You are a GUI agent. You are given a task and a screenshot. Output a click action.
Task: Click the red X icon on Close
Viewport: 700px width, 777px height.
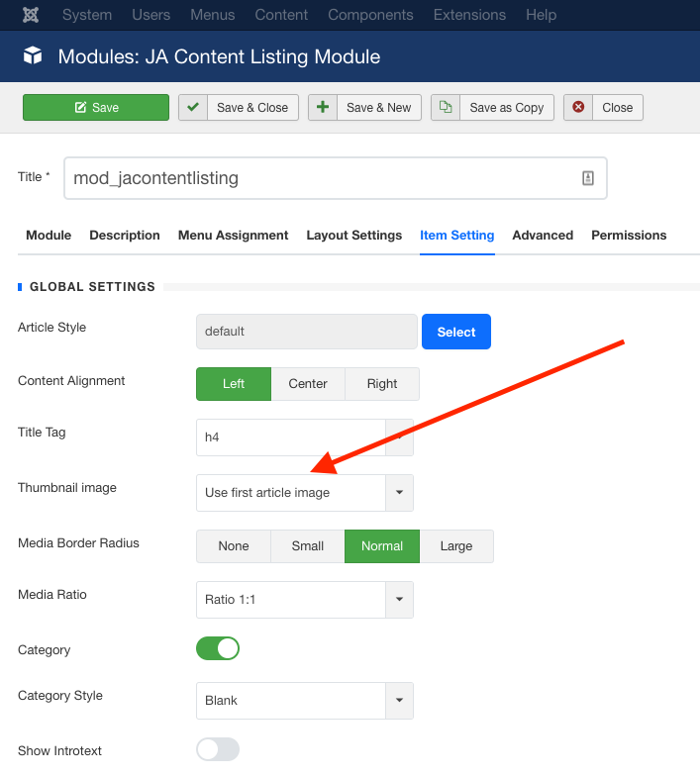tap(578, 108)
